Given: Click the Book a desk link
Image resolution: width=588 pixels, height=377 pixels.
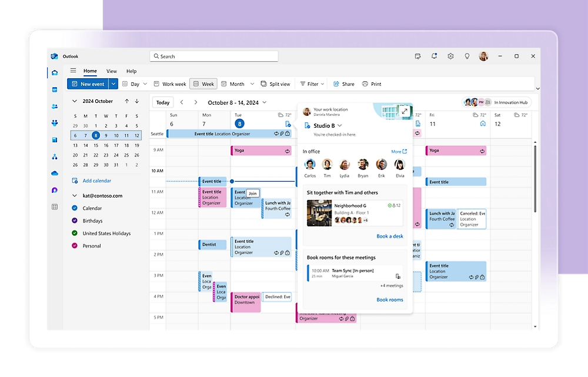Looking at the screenshot, I should click(x=390, y=236).
